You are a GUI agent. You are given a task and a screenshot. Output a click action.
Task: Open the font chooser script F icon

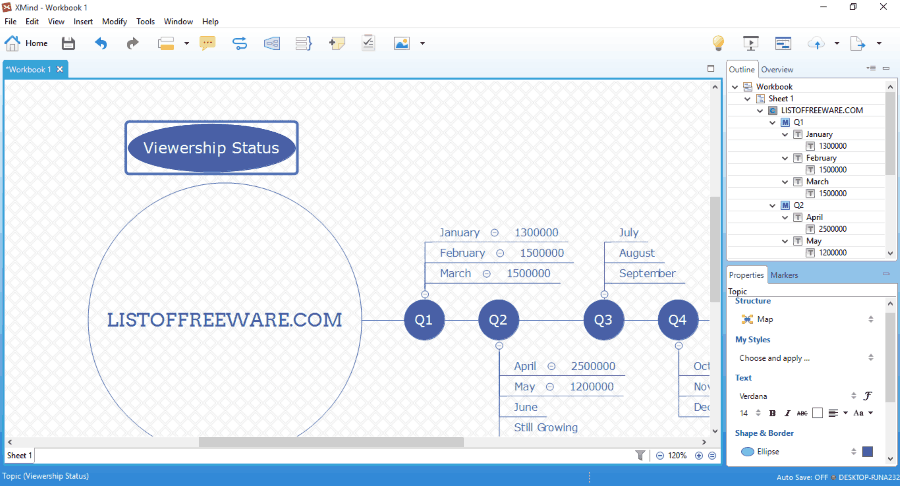coord(868,395)
